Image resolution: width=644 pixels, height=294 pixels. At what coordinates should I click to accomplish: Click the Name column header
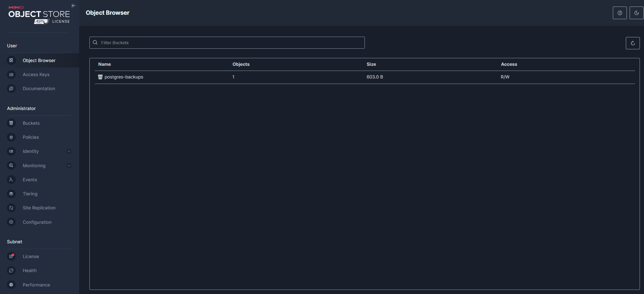[104, 64]
